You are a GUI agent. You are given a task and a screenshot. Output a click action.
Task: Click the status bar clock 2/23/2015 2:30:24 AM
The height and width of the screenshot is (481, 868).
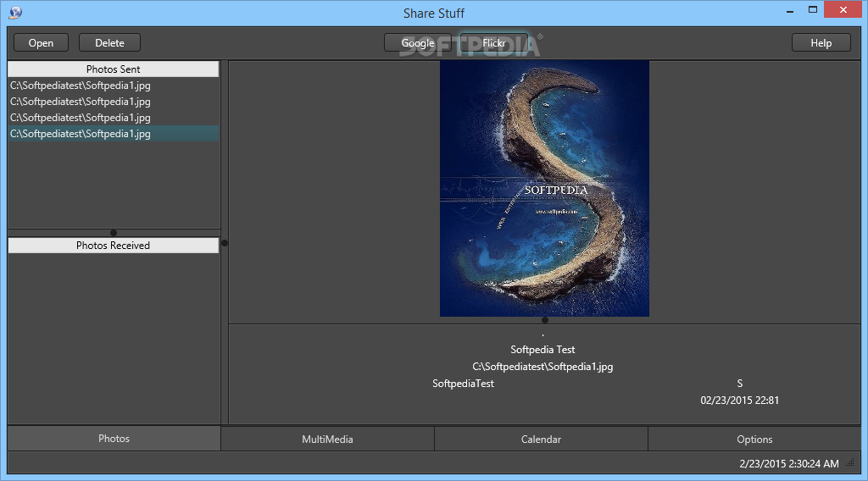pos(789,463)
